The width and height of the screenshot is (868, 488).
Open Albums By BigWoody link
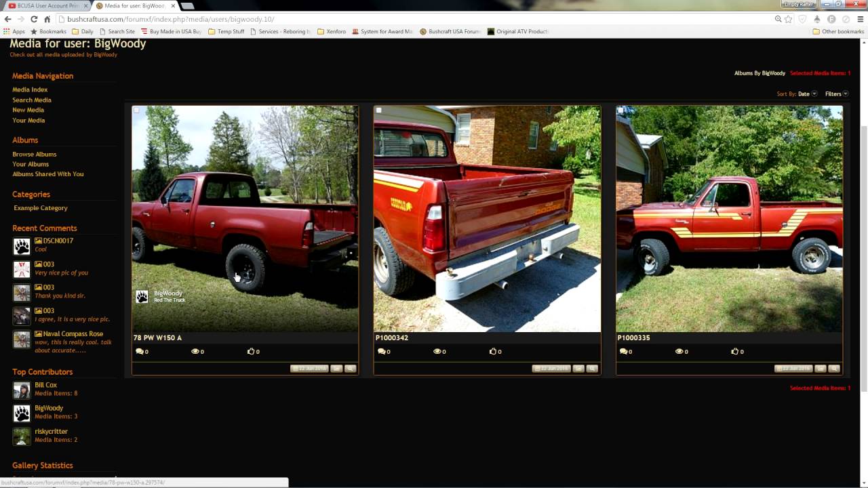click(759, 73)
